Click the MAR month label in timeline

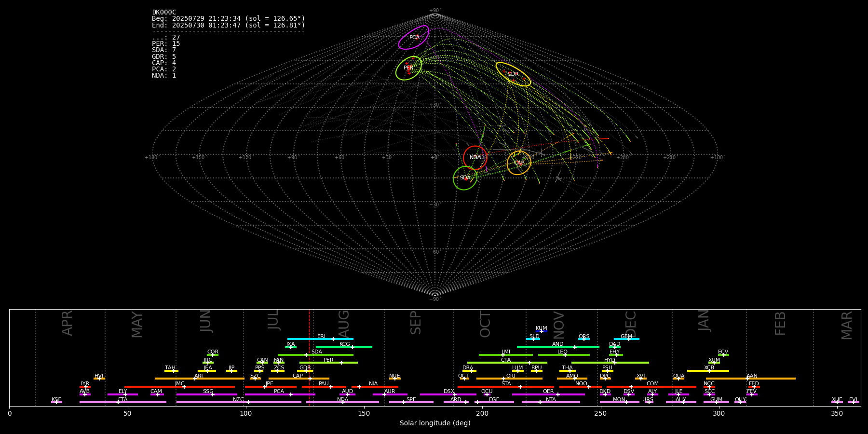tap(847, 325)
